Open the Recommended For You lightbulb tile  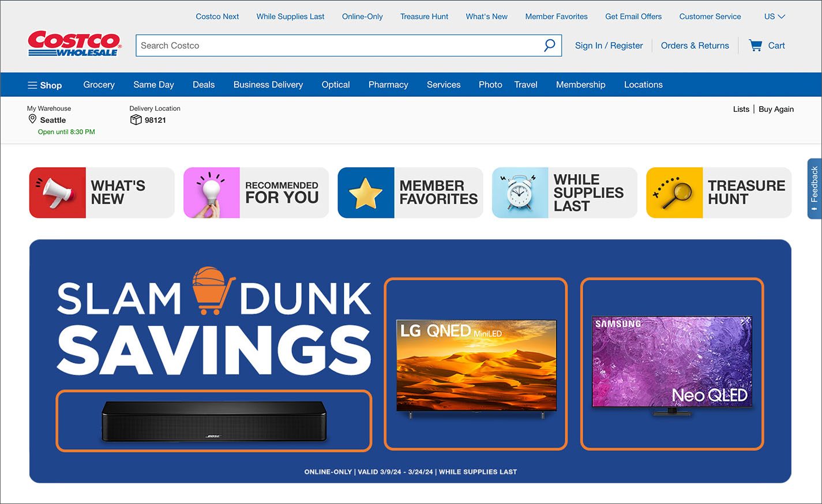click(256, 193)
